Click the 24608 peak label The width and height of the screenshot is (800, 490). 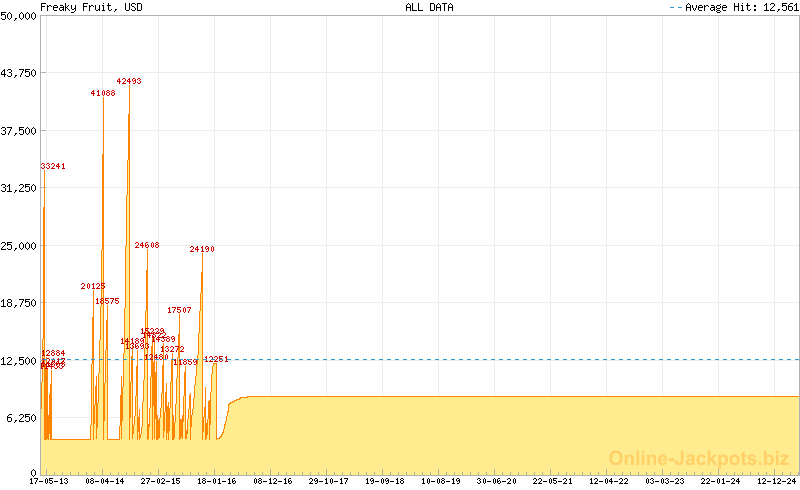coord(147,245)
